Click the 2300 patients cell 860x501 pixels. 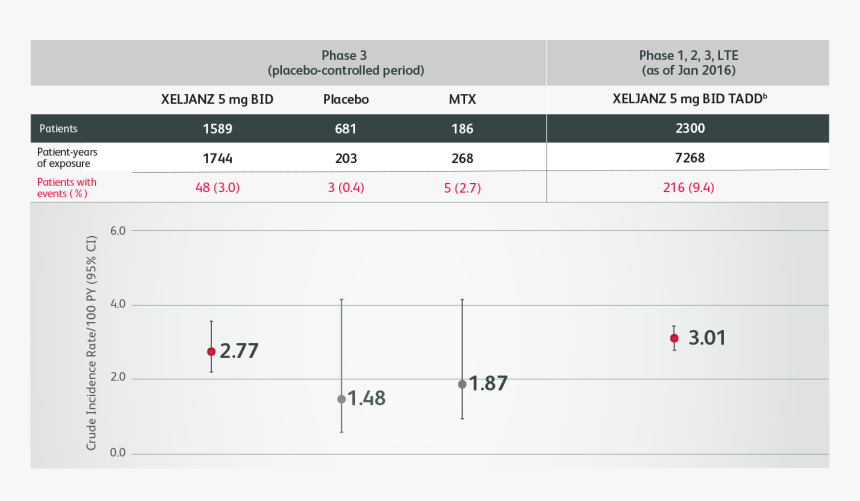click(x=689, y=128)
